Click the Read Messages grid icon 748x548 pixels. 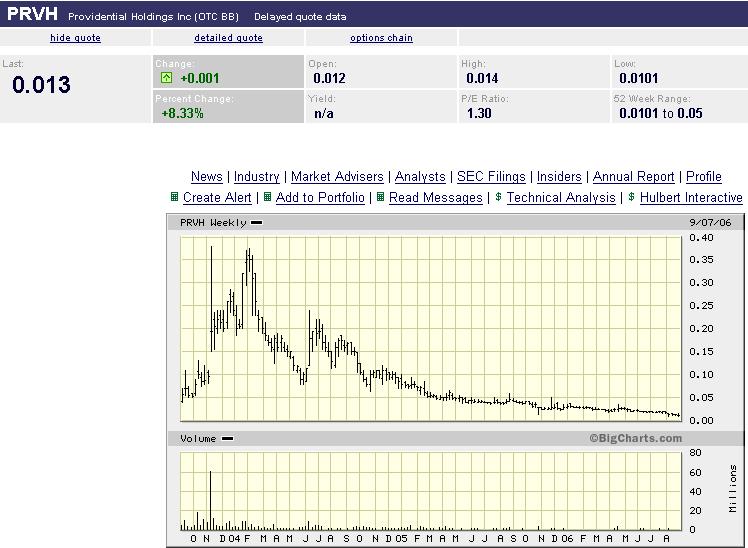tap(381, 196)
